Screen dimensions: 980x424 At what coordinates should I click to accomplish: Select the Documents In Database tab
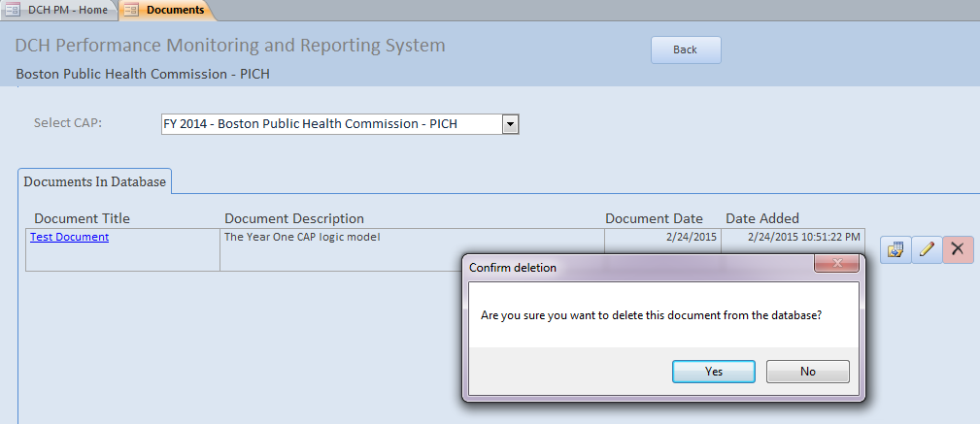tap(95, 181)
